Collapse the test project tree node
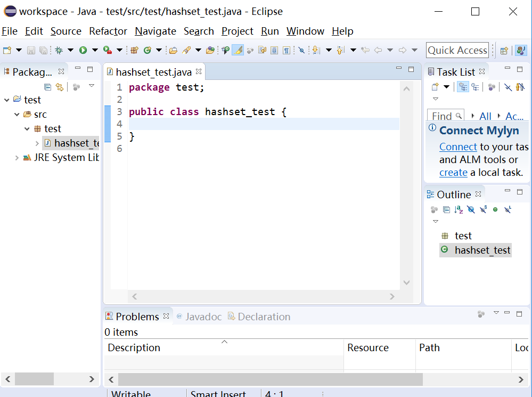Screen dimensions: 532x397 7,100
